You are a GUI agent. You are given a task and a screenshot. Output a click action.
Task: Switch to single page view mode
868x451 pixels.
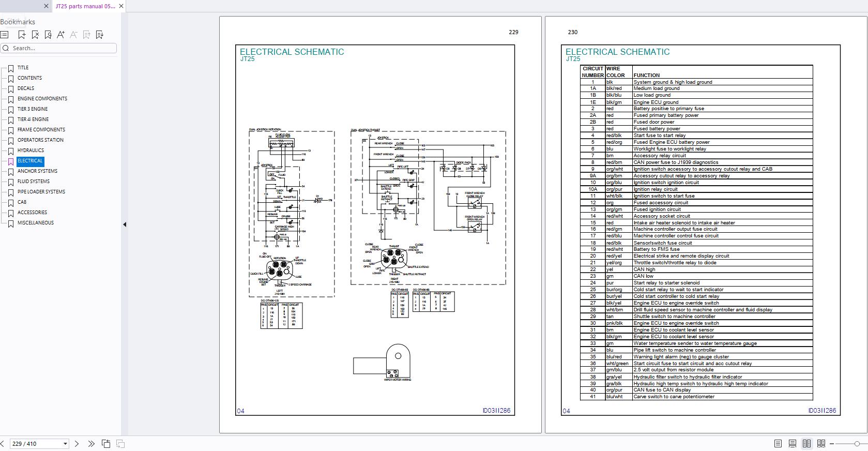(x=778, y=444)
